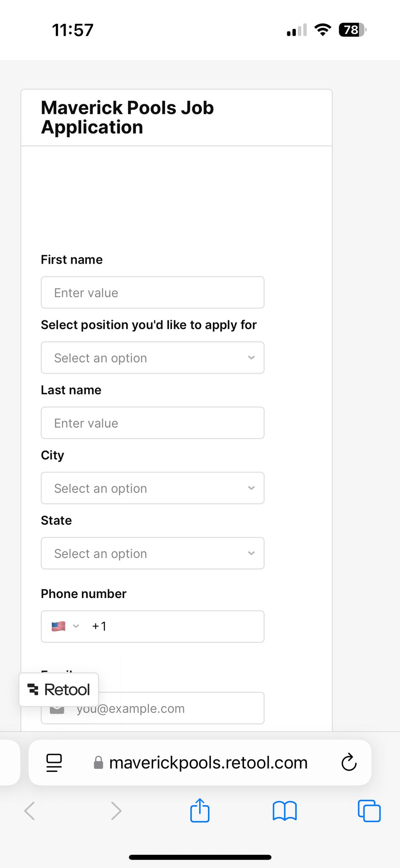The width and height of the screenshot is (400, 868).
Task: Tap the page reload icon
Action: [349, 762]
